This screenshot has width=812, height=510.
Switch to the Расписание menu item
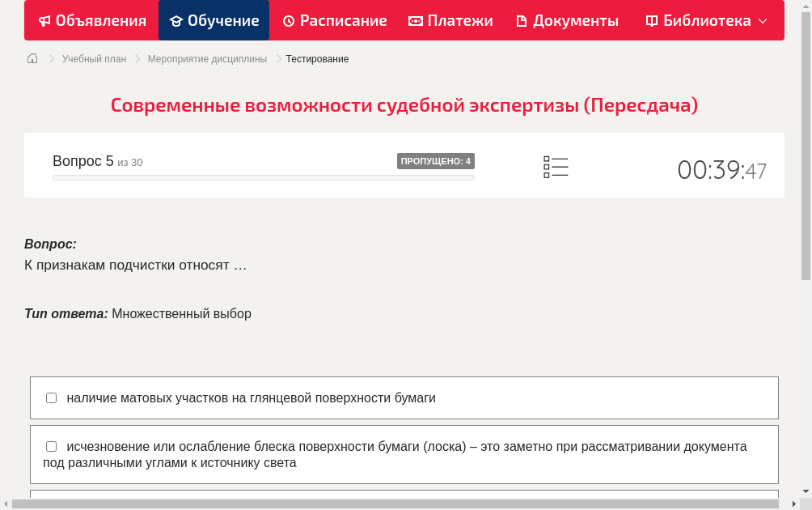coord(334,20)
